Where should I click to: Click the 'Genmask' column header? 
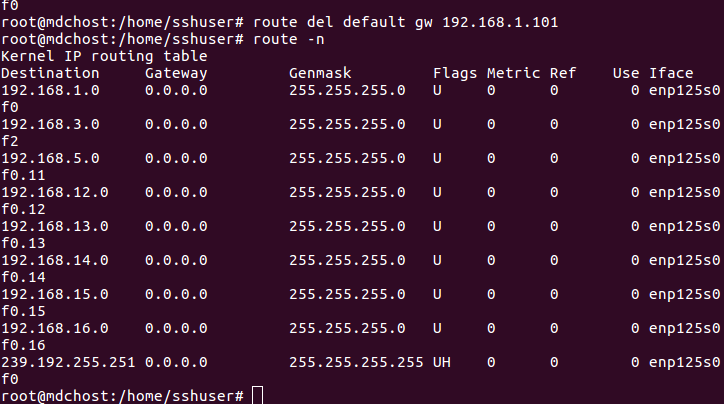pyautogui.click(x=320, y=73)
